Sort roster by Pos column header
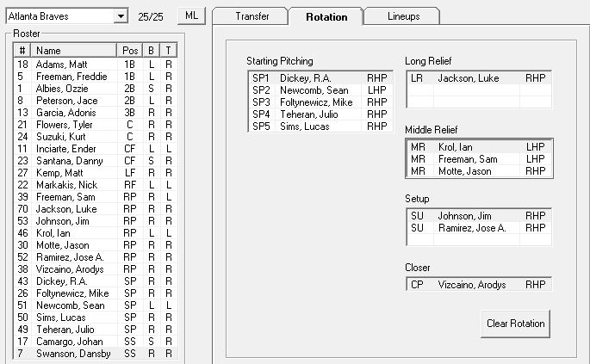This screenshot has width=590, height=364. point(130,51)
